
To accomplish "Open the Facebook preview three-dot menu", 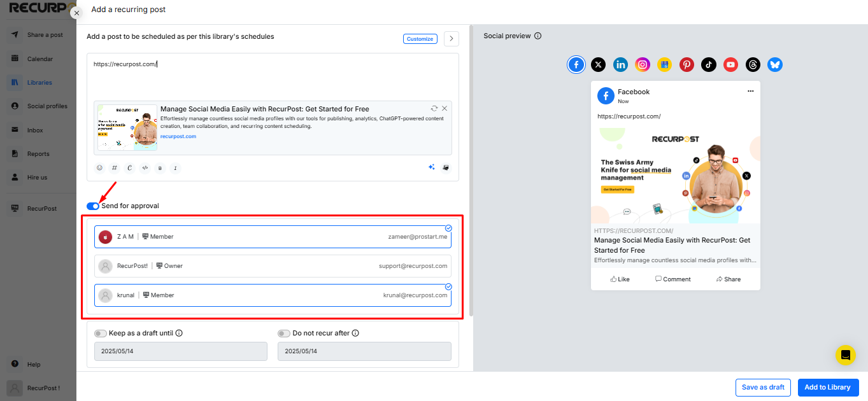I will coord(750,91).
